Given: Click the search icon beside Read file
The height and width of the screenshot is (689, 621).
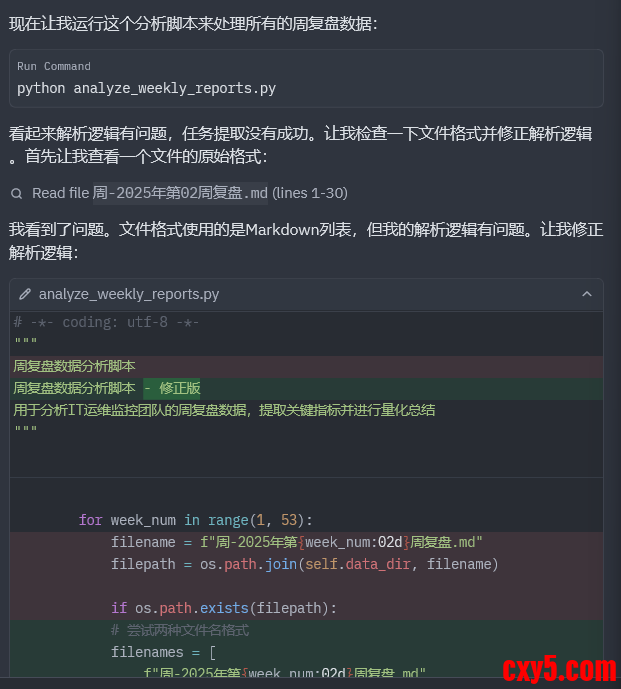Looking at the screenshot, I should [17, 193].
